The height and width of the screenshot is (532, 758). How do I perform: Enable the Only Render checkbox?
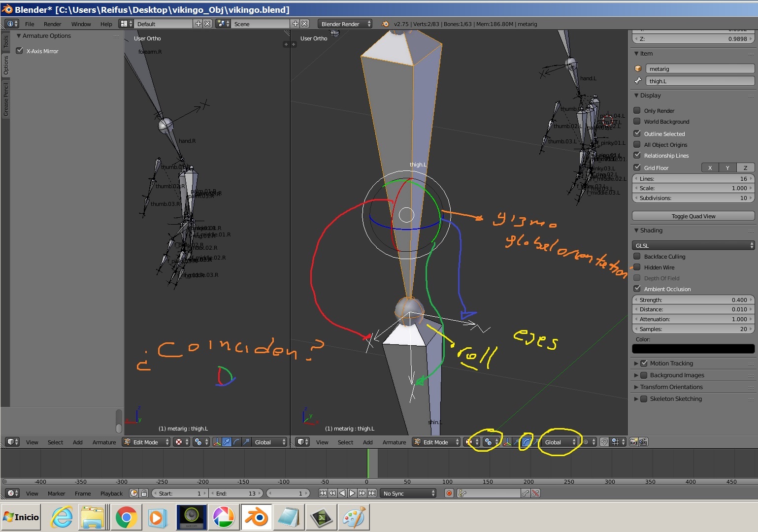637,110
